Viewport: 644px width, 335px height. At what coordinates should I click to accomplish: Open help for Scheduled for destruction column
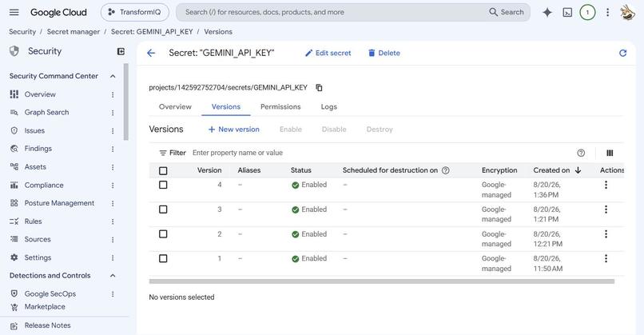pyautogui.click(x=445, y=170)
